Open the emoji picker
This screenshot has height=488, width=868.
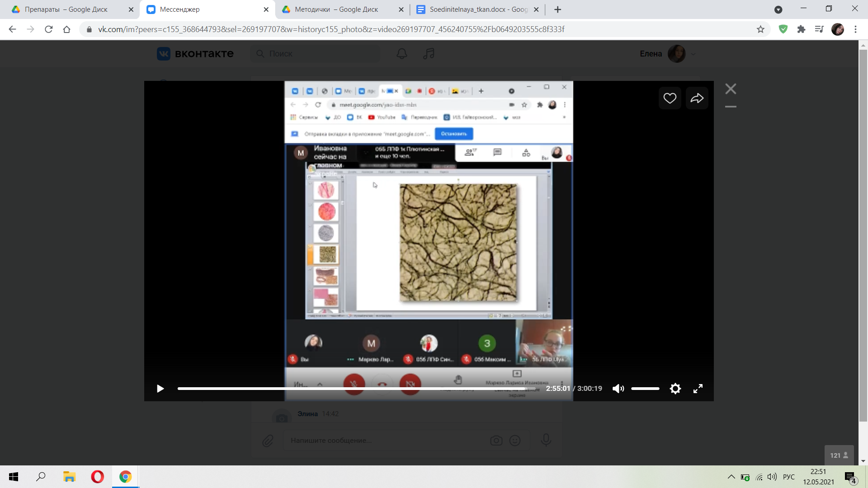click(514, 441)
